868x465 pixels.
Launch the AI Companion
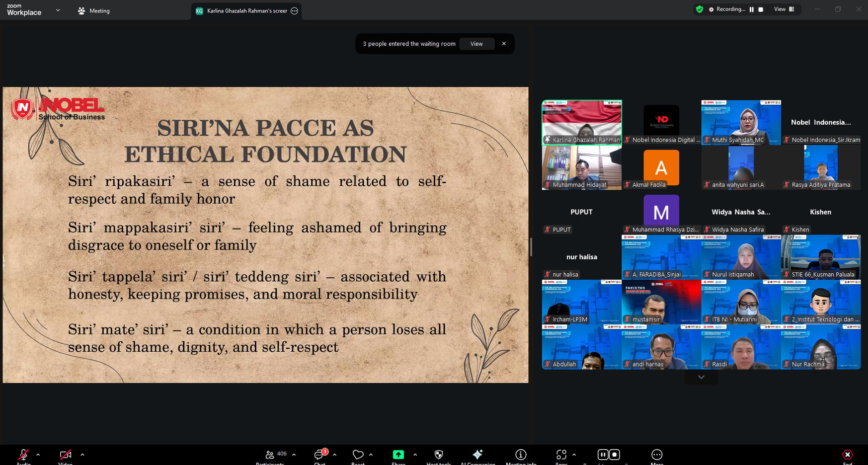pos(477,455)
